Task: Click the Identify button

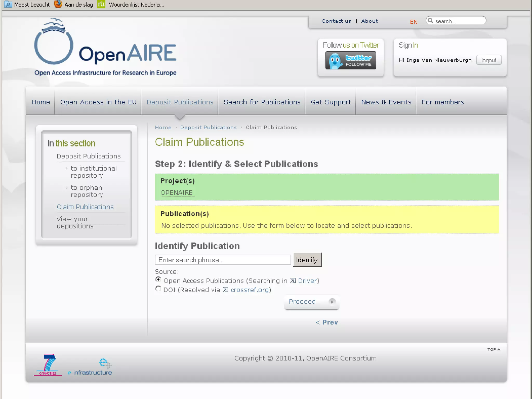Action: pyautogui.click(x=307, y=260)
